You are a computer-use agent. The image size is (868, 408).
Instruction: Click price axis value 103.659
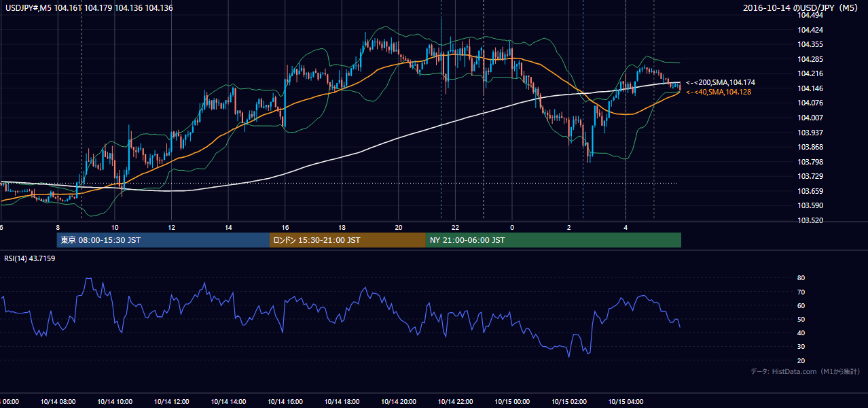[x=810, y=191]
